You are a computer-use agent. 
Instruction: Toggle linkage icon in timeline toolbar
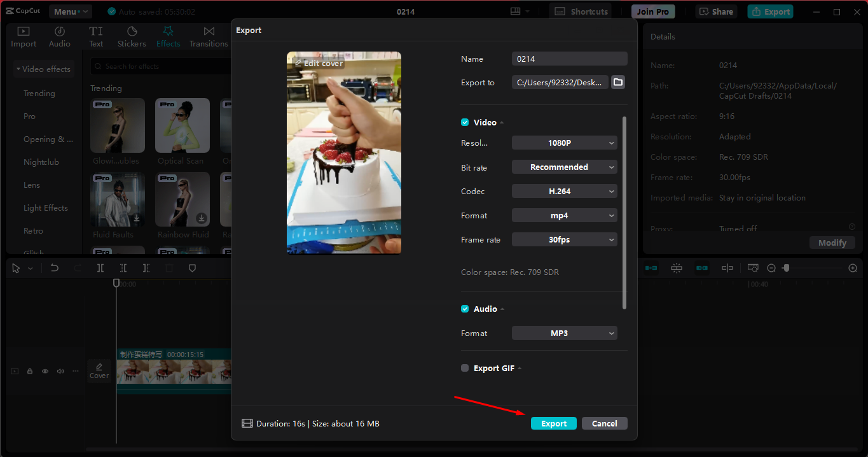(x=702, y=268)
